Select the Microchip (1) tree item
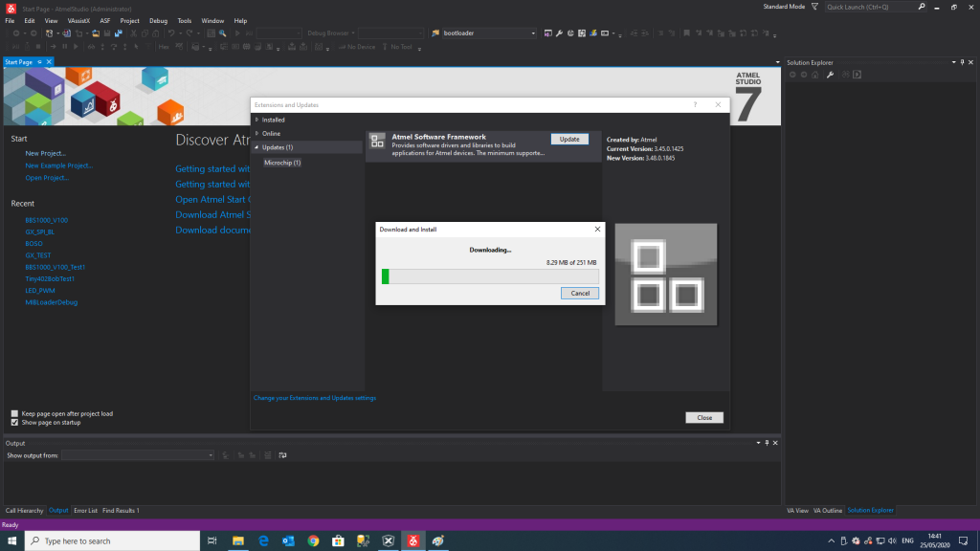 282,163
